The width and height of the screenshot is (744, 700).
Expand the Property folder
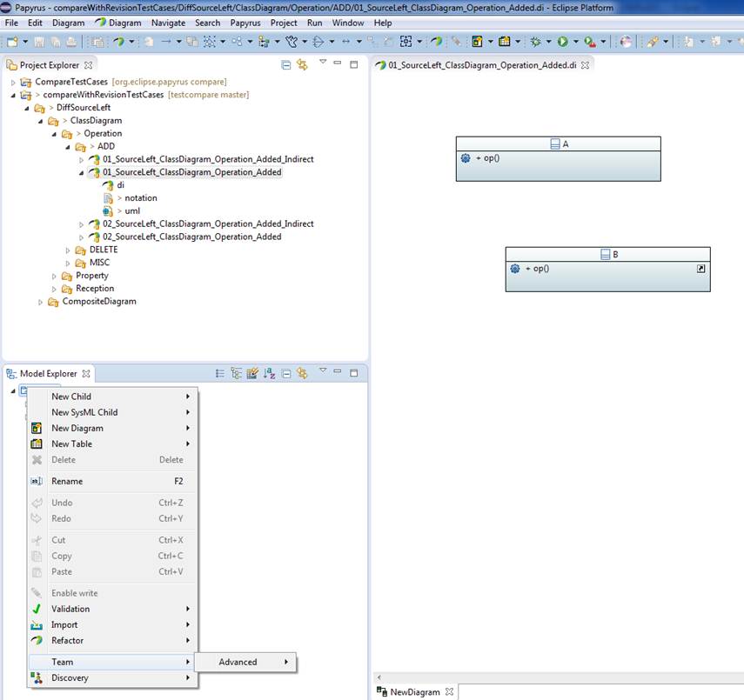54,276
